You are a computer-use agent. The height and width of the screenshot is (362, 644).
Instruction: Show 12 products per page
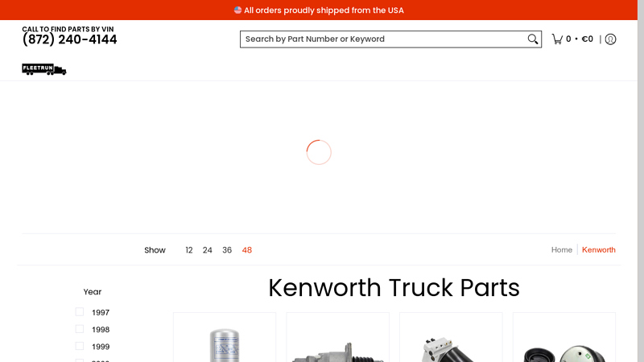click(189, 250)
